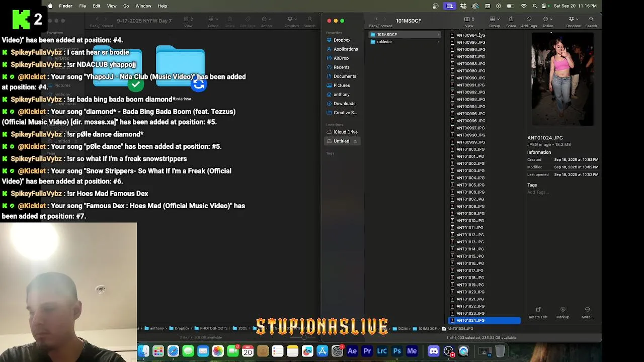Click Spotlight search in menu bar

[535, 6]
